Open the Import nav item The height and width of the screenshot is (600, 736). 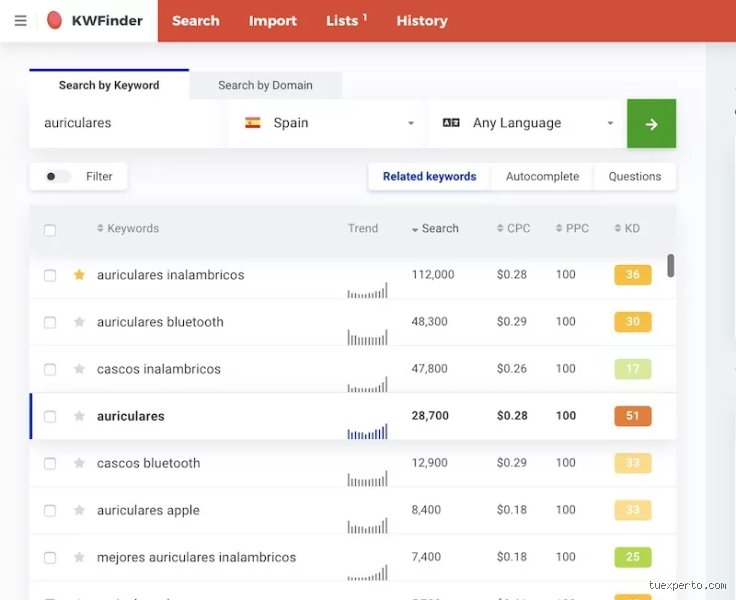273,21
